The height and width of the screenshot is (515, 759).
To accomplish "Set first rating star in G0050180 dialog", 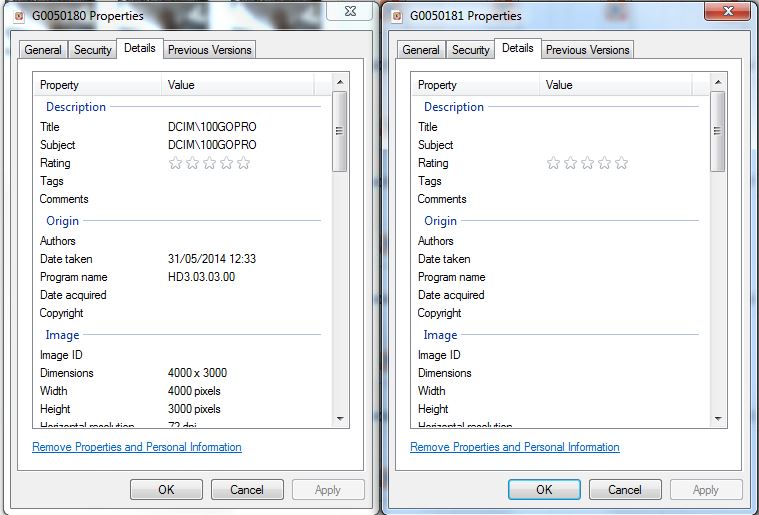I will pyautogui.click(x=175, y=163).
